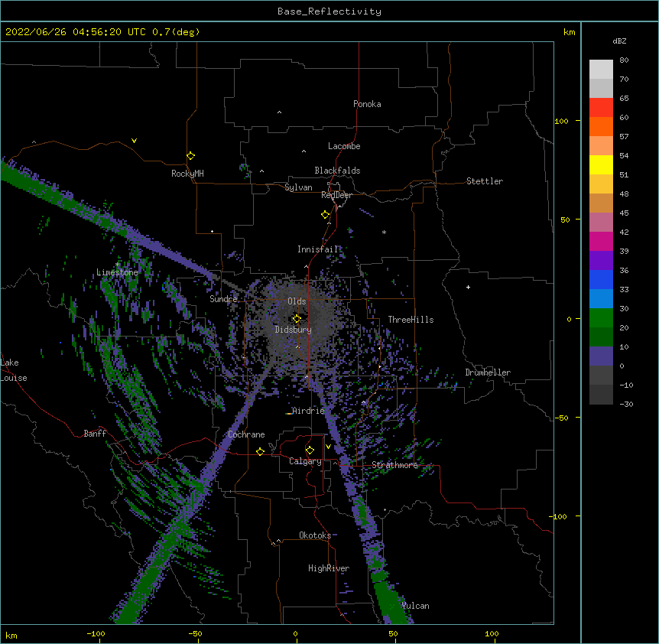Click the Lacombe city label
This screenshot has height=644, width=659.
pos(344,146)
